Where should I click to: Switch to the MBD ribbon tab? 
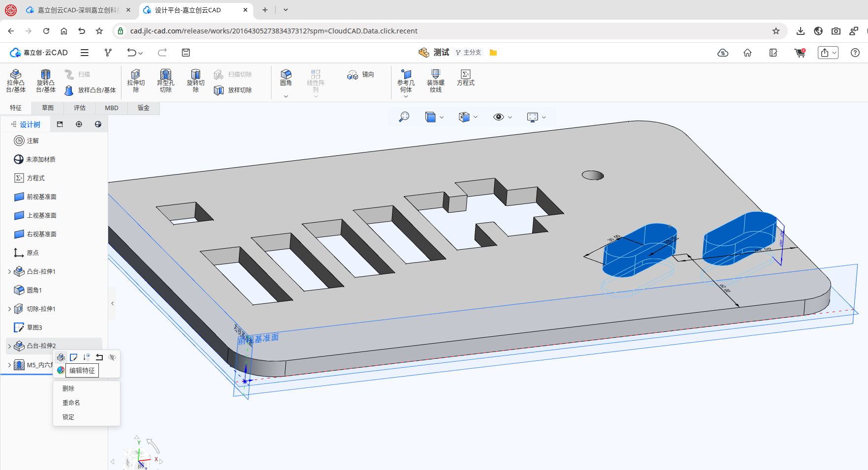[112, 108]
